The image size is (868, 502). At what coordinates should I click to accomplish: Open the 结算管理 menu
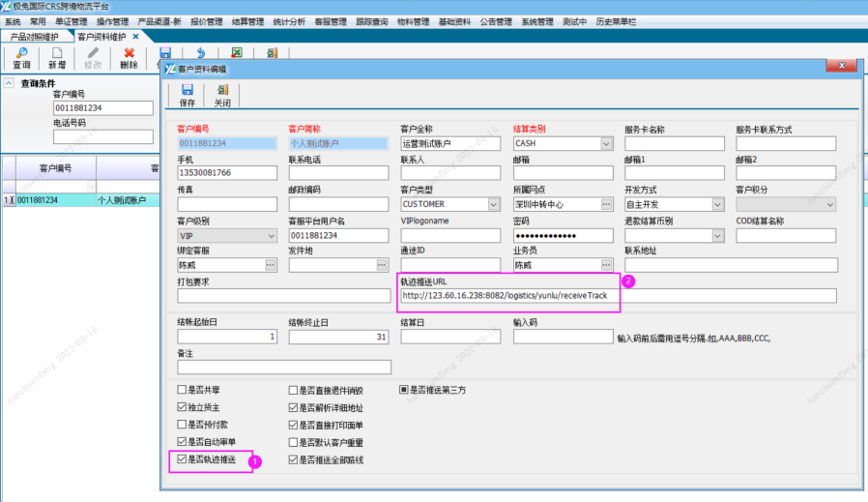tap(247, 21)
